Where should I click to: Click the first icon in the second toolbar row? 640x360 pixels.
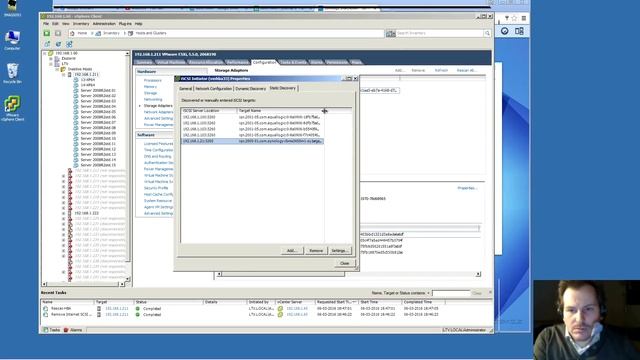(47, 44)
